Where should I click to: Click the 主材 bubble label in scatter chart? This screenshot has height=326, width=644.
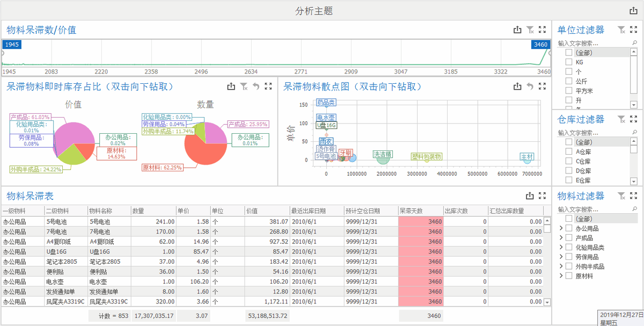point(527,157)
